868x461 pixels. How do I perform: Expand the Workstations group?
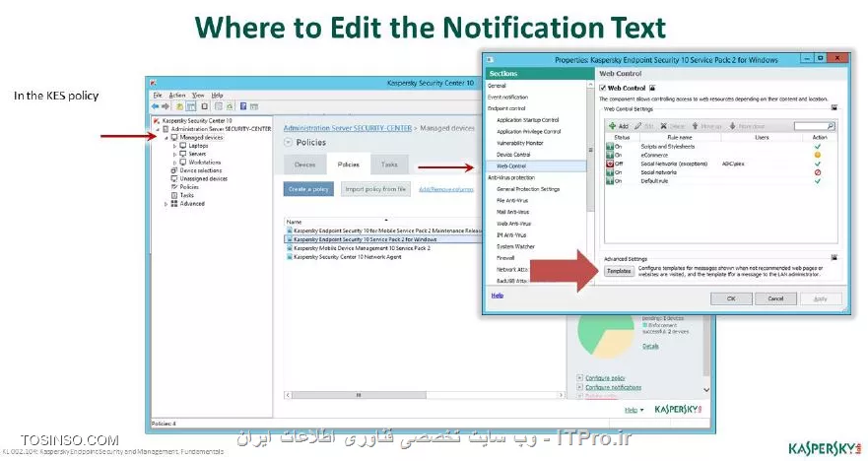pos(175,163)
